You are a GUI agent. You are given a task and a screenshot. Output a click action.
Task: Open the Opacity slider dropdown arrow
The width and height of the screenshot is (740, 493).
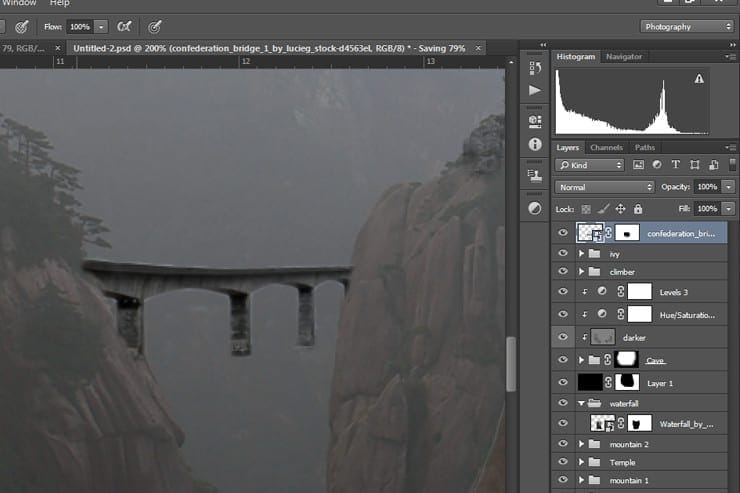(729, 187)
